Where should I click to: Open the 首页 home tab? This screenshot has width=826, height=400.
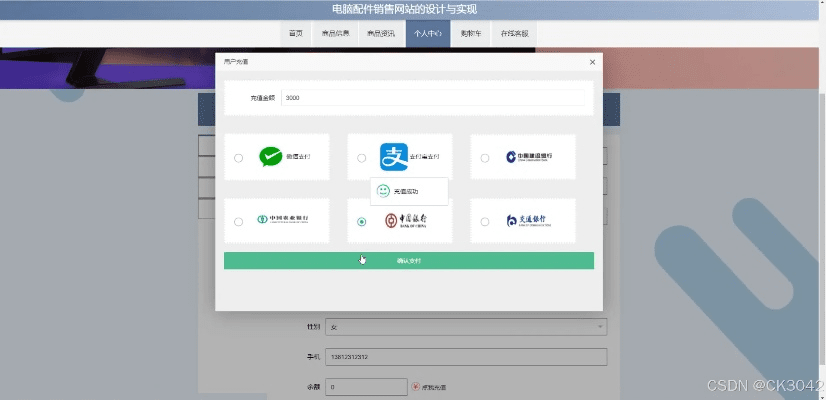[x=296, y=34]
